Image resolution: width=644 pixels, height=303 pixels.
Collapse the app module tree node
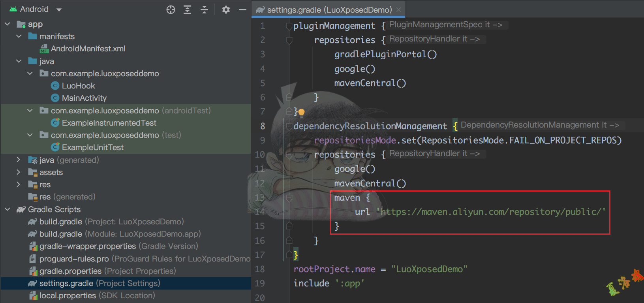[8, 24]
